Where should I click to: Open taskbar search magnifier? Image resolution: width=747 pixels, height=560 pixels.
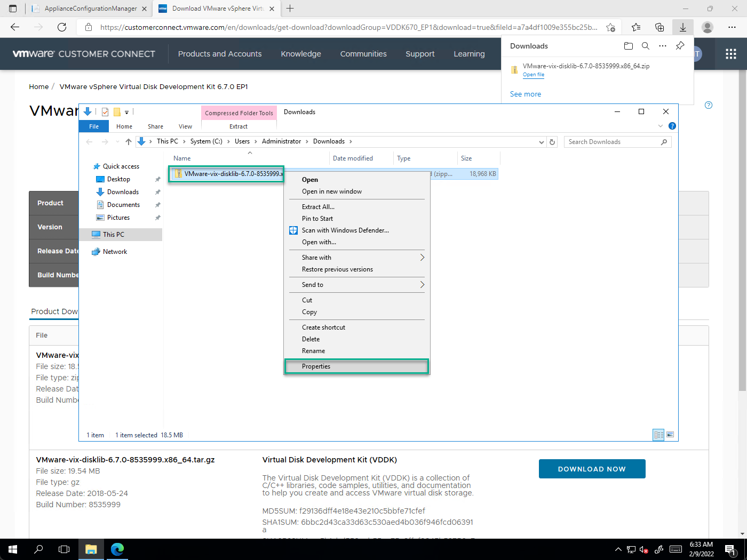[x=38, y=549]
